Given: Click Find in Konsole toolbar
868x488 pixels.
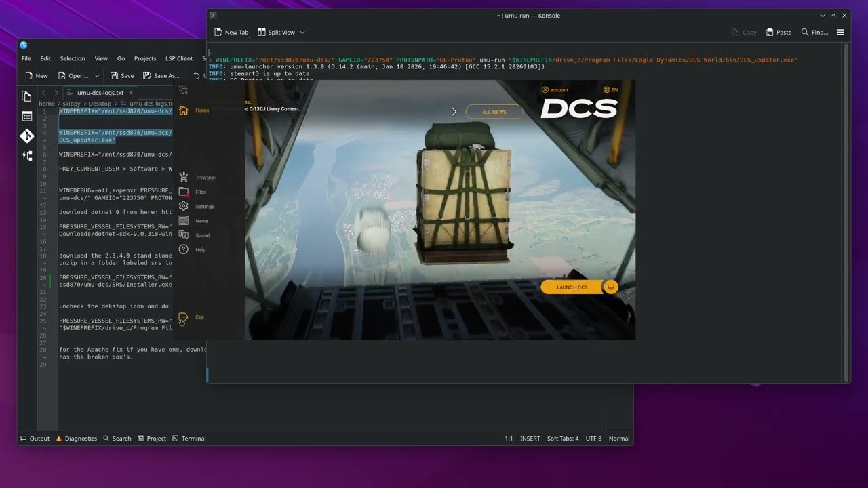Looking at the screenshot, I should (x=814, y=32).
